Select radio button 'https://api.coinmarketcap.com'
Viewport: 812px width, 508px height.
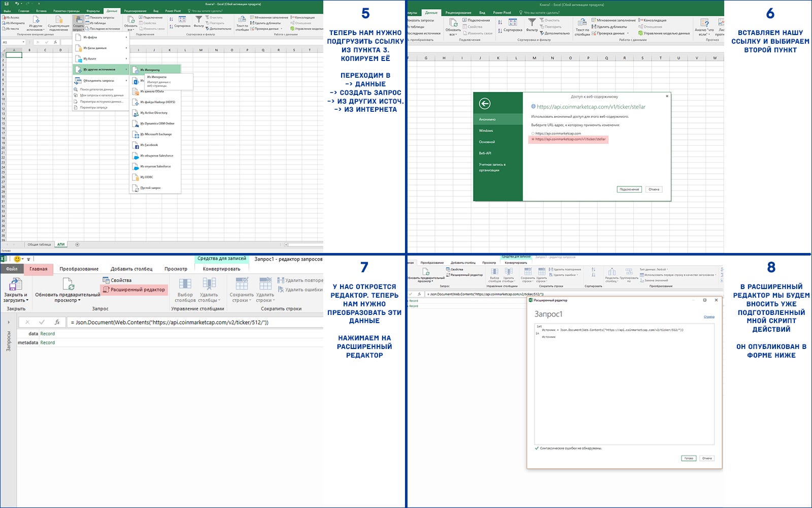coord(533,134)
